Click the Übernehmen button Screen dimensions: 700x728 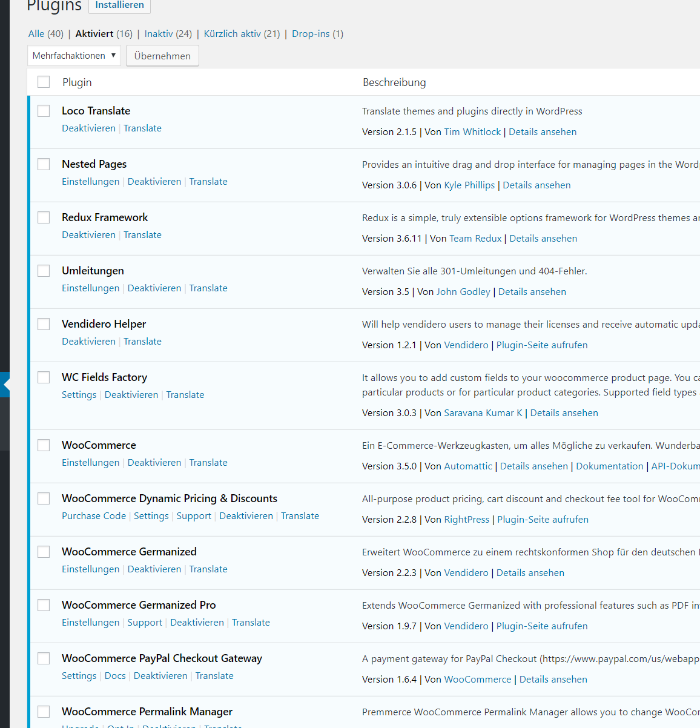coord(162,56)
